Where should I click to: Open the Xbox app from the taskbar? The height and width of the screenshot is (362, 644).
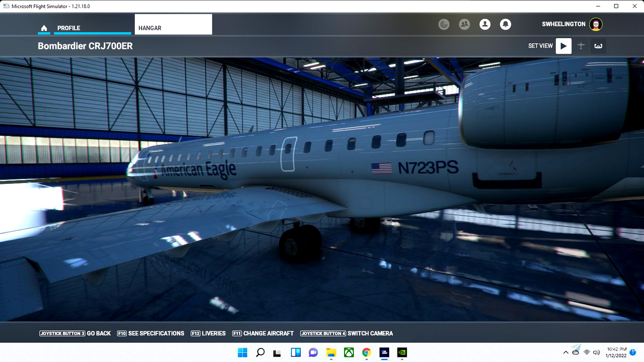(x=349, y=352)
